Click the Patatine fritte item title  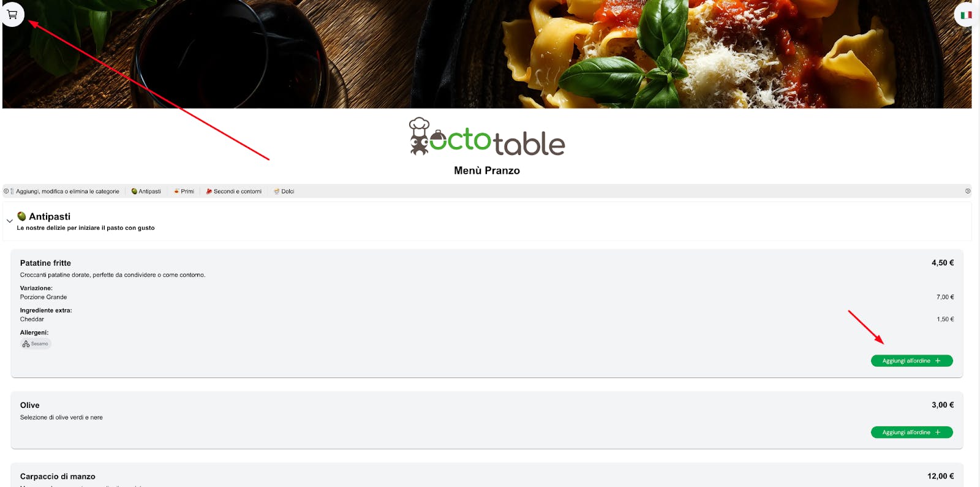tap(45, 263)
